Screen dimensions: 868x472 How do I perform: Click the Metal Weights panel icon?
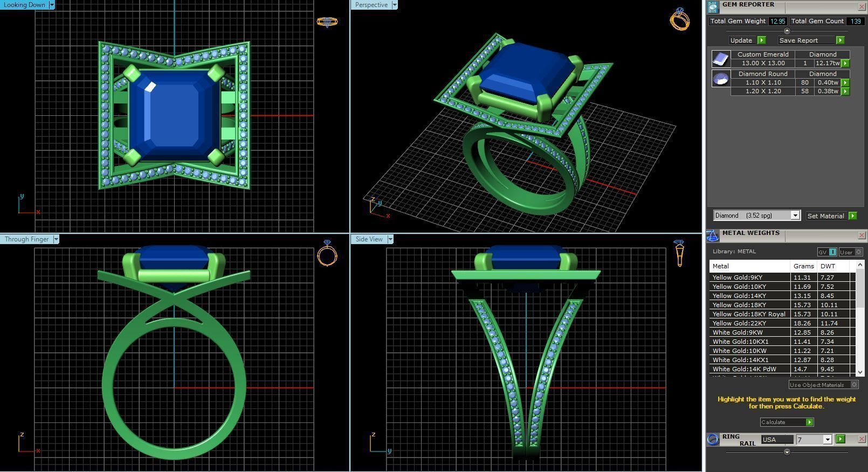coord(712,235)
